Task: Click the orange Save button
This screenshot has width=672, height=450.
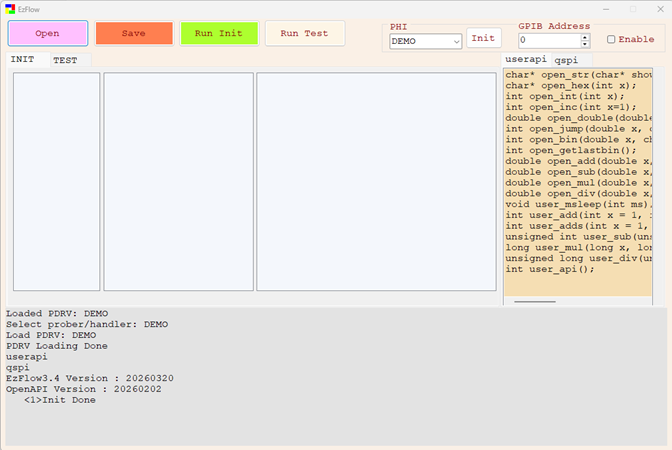Action: click(x=134, y=33)
